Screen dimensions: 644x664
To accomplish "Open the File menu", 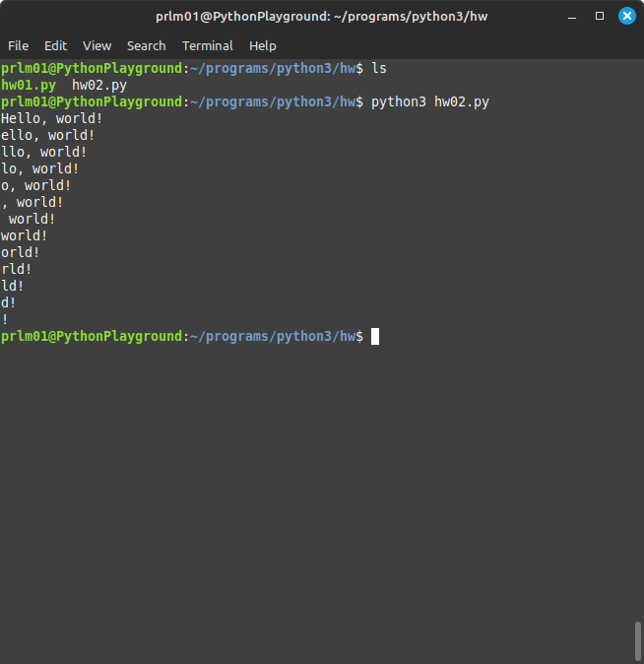I will (x=18, y=45).
